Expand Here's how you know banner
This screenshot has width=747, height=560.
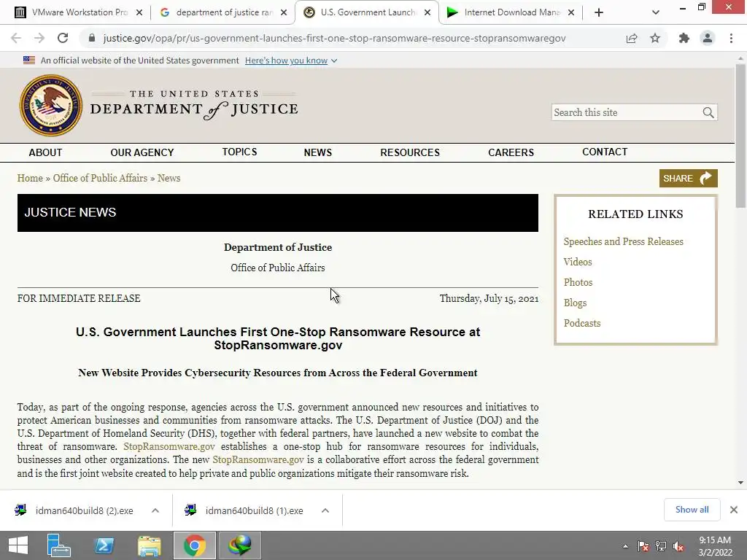click(x=291, y=61)
